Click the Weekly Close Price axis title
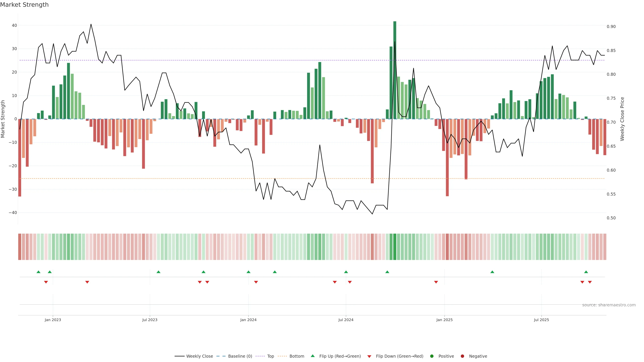Screen dimensions: 644x362 622,119
